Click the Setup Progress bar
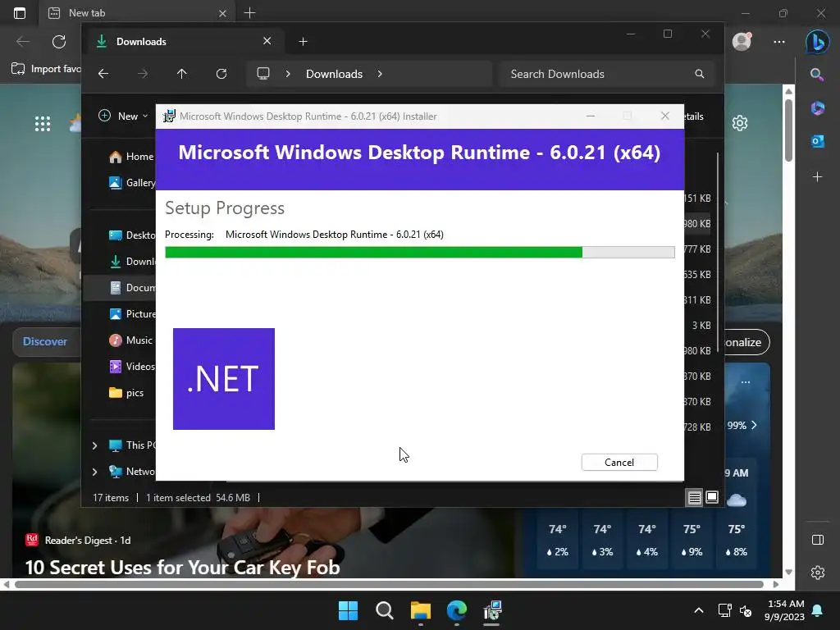Image resolution: width=840 pixels, height=630 pixels. pyautogui.click(x=419, y=253)
